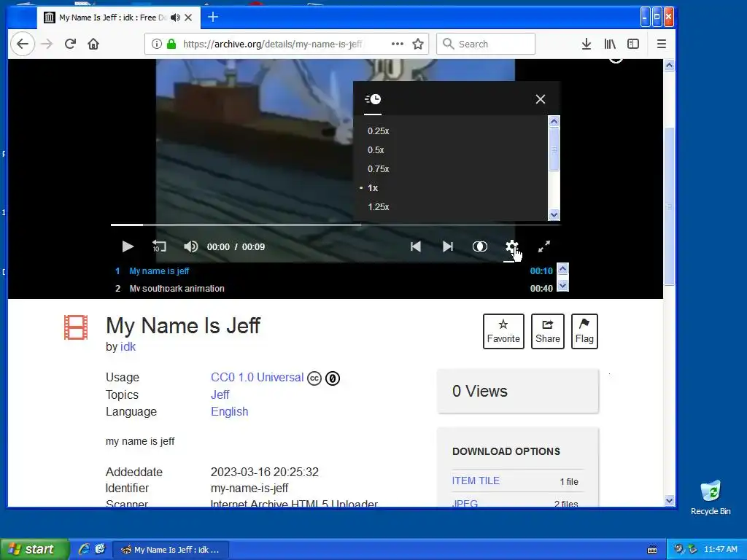
Task: Mute the video player volume
Action: click(x=190, y=246)
